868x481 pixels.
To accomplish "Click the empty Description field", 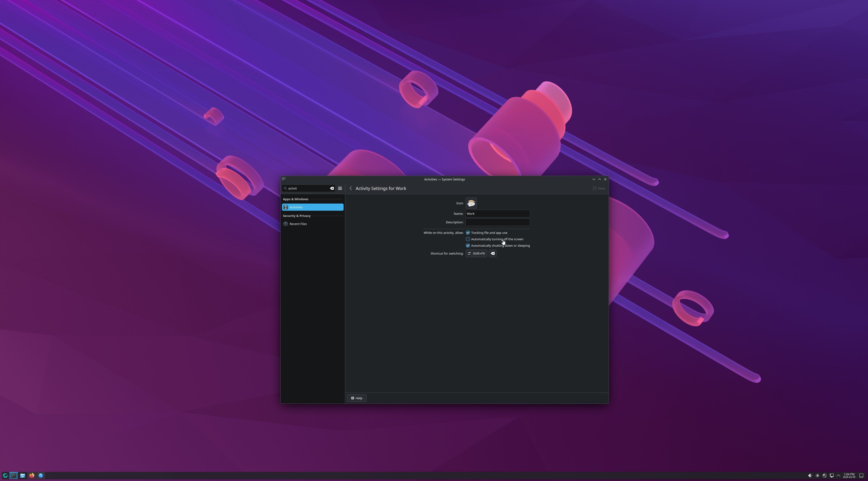I will [x=497, y=222].
